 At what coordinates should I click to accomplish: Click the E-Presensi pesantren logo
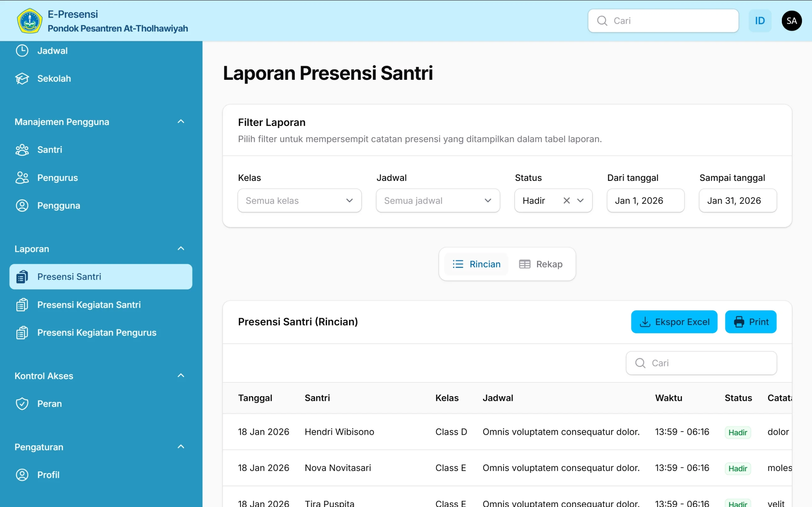[30, 20]
